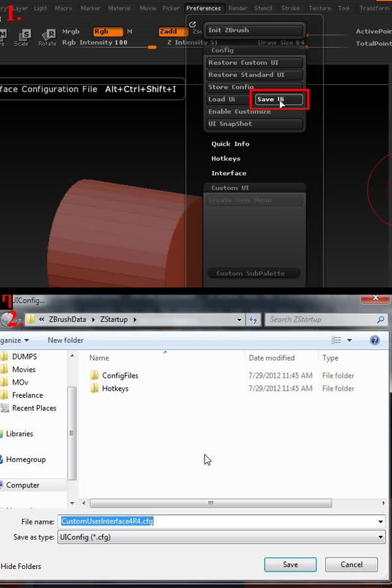Click the search magnifier icon

coord(380,319)
